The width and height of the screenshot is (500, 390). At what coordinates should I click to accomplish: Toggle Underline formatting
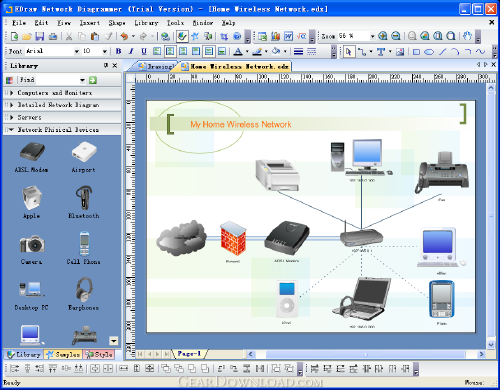(144, 51)
